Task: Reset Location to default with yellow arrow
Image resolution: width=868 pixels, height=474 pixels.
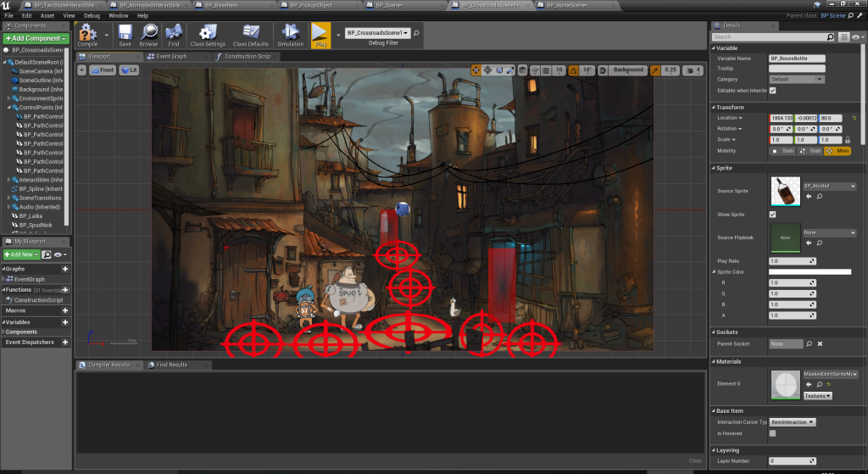Action: [854, 118]
